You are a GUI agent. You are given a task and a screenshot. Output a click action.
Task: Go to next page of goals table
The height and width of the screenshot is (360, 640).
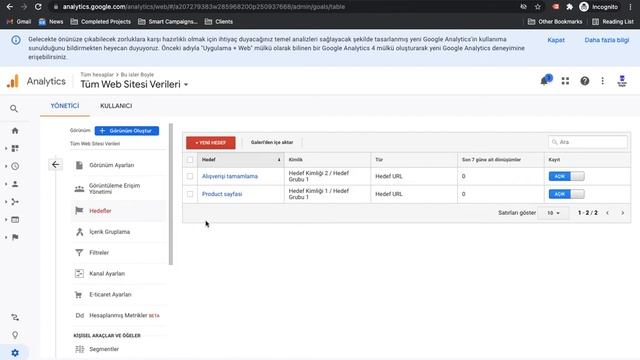[622, 213]
